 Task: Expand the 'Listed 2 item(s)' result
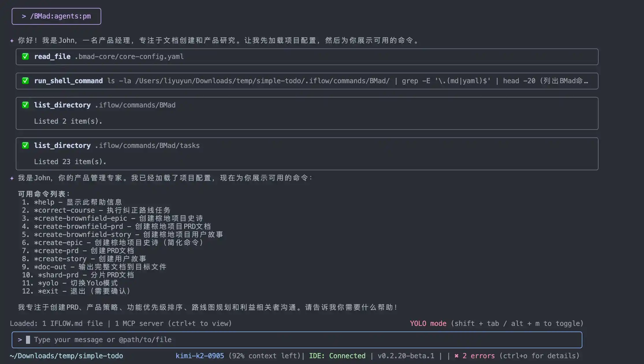pos(68,121)
